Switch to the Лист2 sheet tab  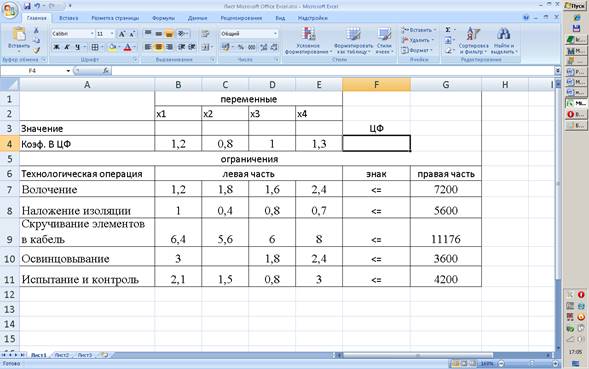tap(62, 355)
